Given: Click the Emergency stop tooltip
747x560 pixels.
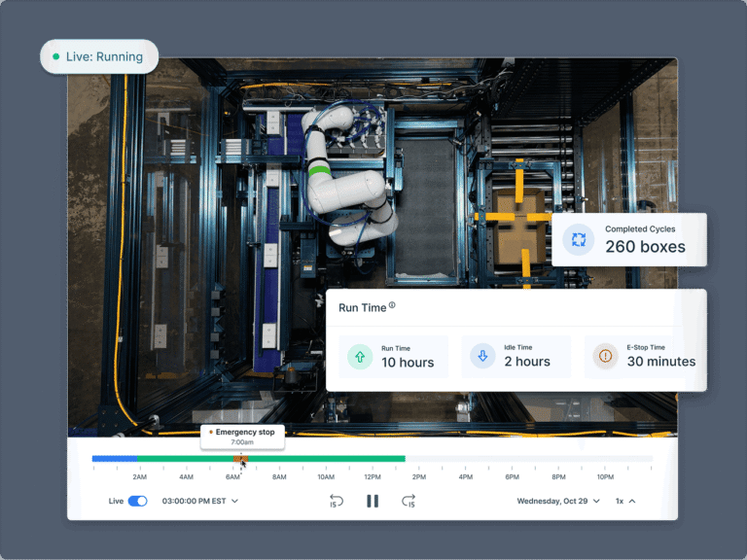Looking at the screenshot, I should coord(242,437).
